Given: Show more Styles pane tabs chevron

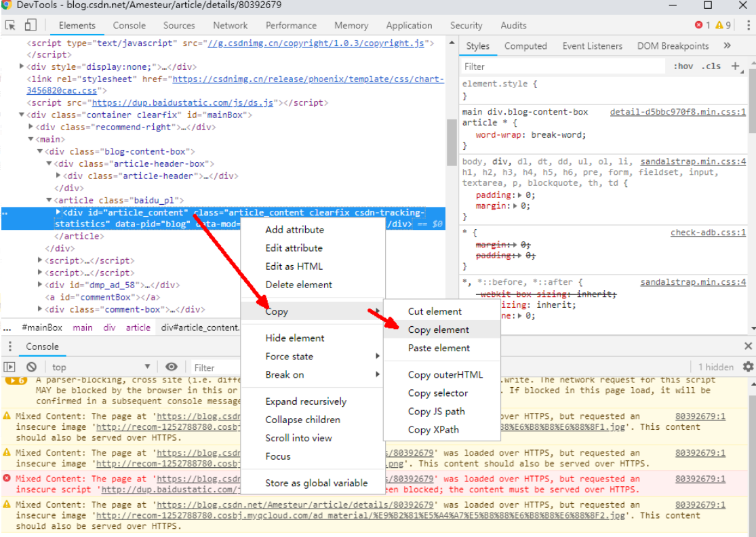Looking at the screenshot, I should tap(728, 46).
